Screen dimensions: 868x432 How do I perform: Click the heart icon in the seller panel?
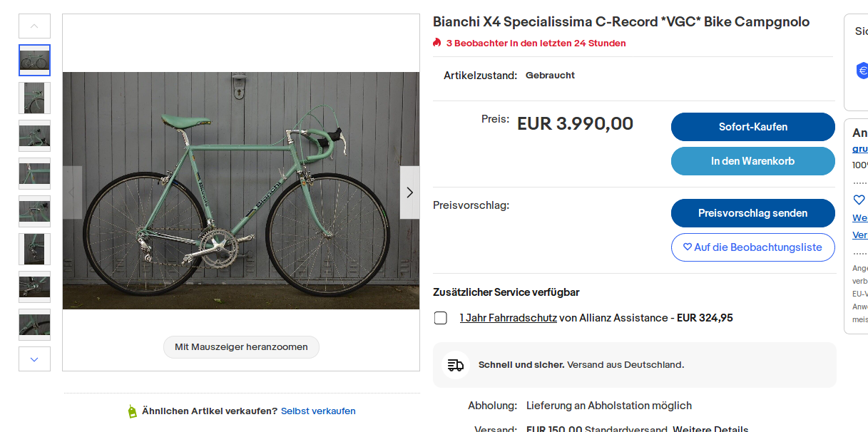859,200
